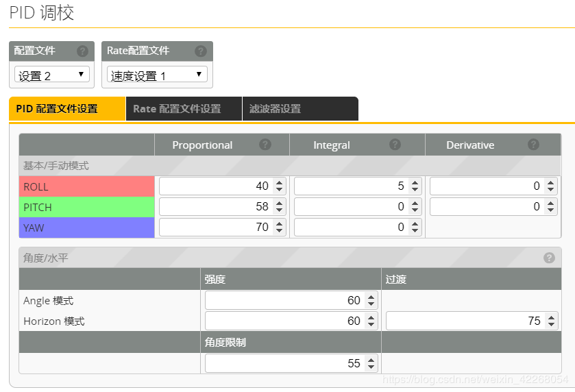Click help icon next to 配置文件

point(82,51)
